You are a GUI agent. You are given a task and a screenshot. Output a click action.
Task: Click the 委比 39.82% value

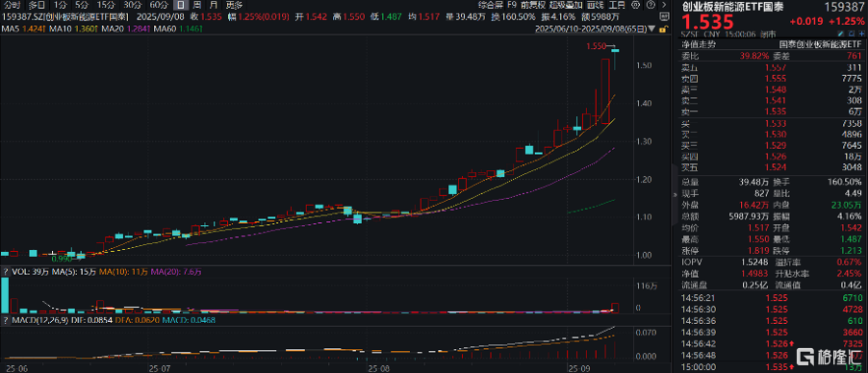coord(753,56)
